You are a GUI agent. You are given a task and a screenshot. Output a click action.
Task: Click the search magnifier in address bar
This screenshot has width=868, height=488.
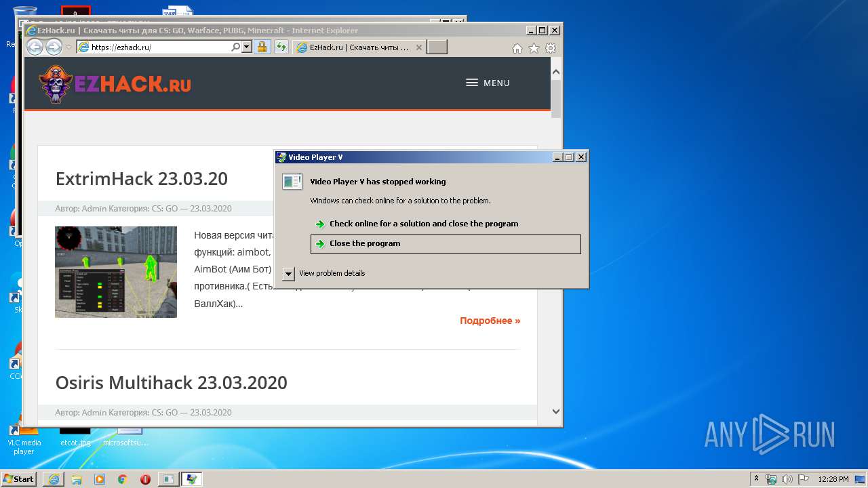(235, 47)
